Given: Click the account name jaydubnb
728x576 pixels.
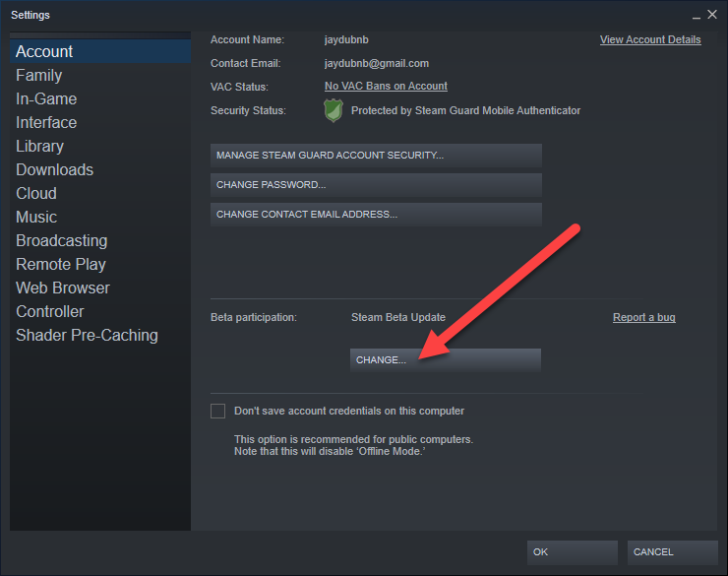Looking at the screenshot, I should 346,40.
